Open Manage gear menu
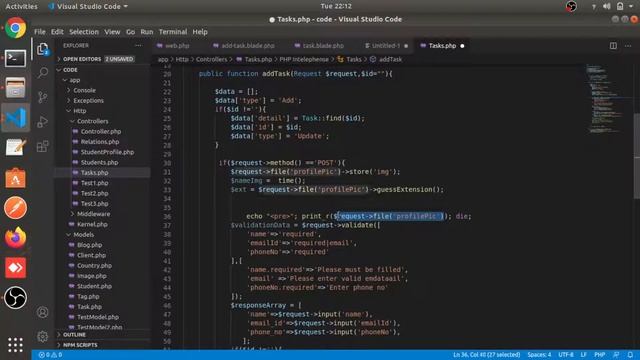640x360 pixels. [43, 337]
